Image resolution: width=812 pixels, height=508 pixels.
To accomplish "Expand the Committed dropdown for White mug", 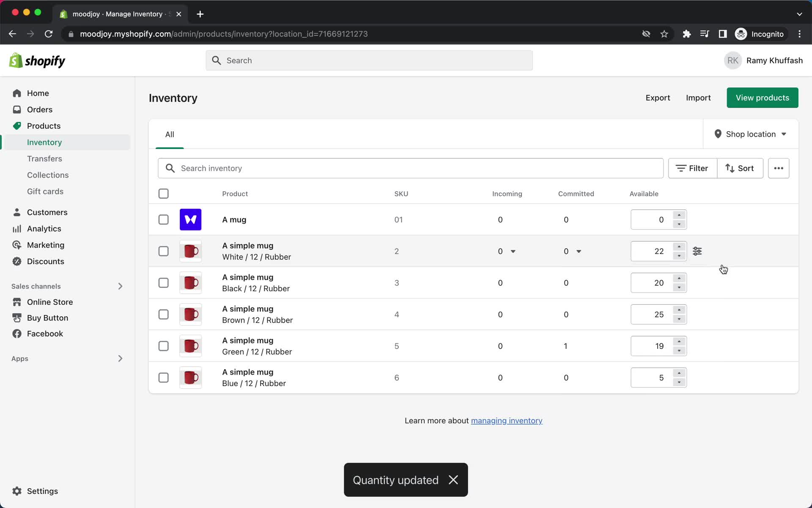I will [x=579, y=251].
